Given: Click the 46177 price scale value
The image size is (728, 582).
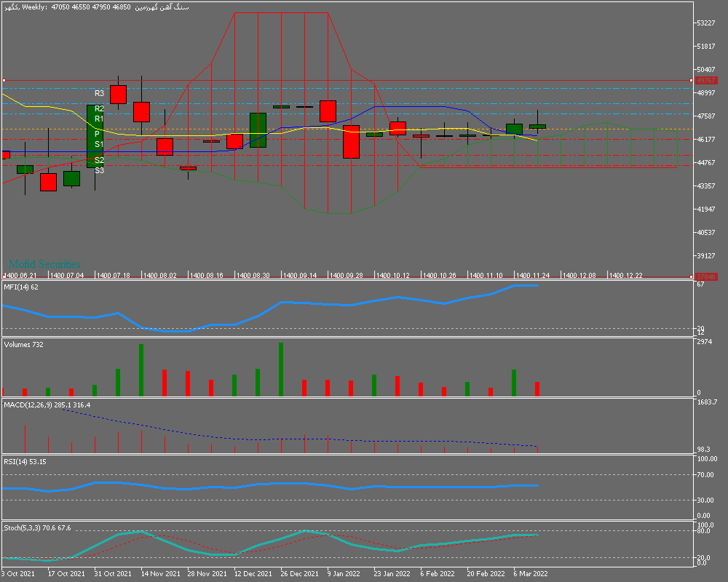Looking at the screenshot, I should (706, 139).
